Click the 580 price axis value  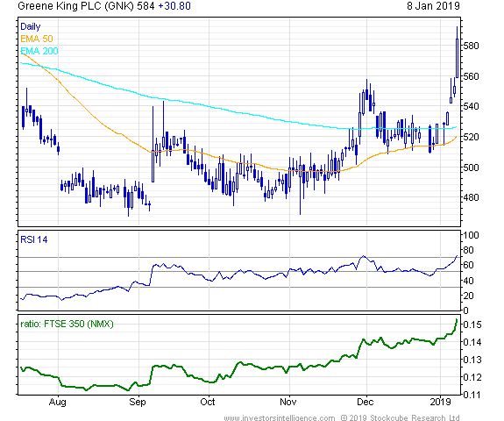[471, 46]
